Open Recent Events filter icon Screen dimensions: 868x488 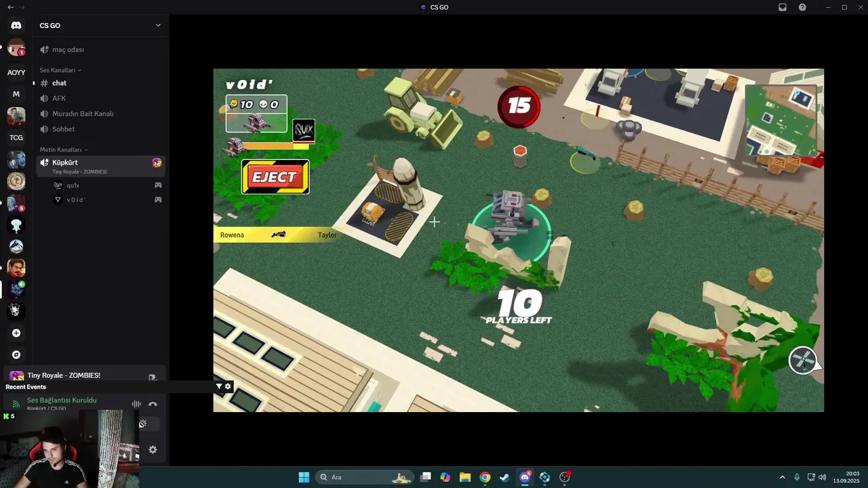tap(219, 386)
